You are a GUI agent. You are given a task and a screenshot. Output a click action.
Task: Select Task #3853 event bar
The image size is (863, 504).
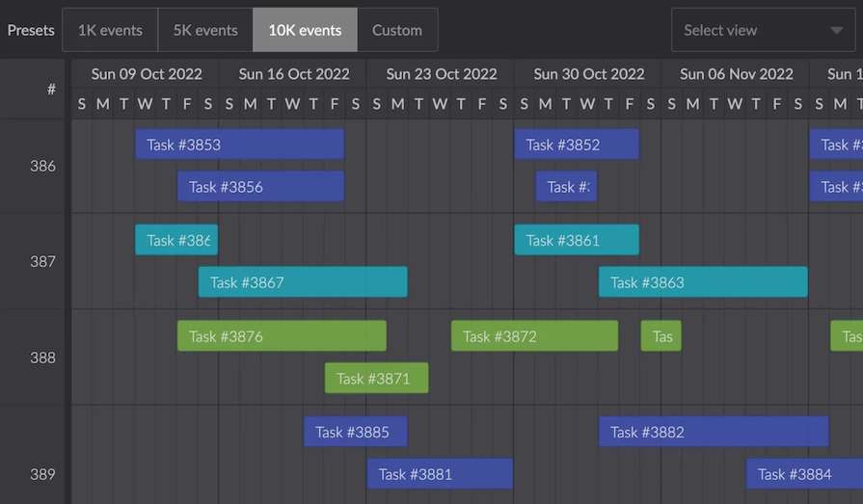[239, 145]
